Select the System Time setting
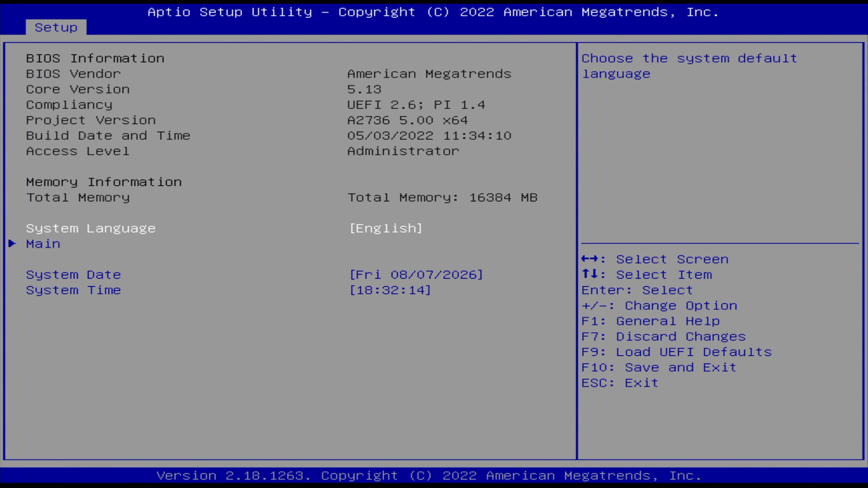Viewport: 868px width, 488px height. point(73,290)
